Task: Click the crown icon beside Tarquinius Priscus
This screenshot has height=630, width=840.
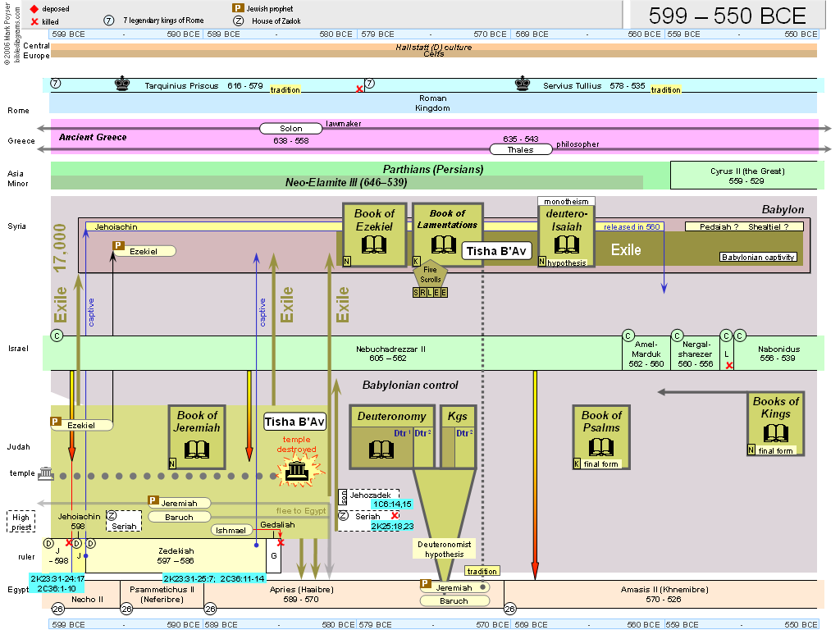Action: click(122, 83)
